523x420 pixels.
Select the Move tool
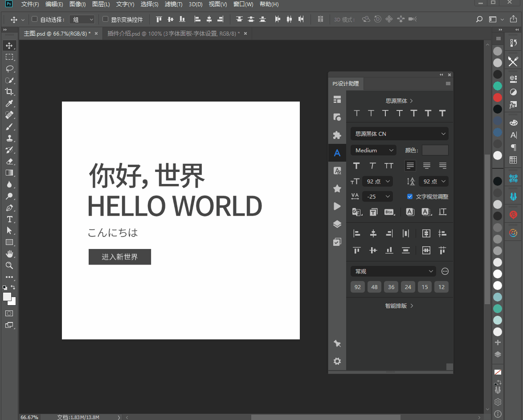10,45
